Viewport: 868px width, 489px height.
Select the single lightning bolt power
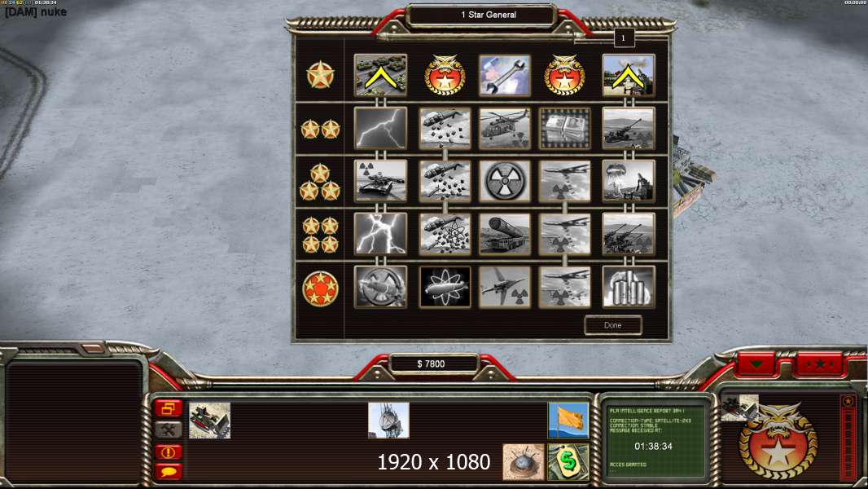click(380, 129)
